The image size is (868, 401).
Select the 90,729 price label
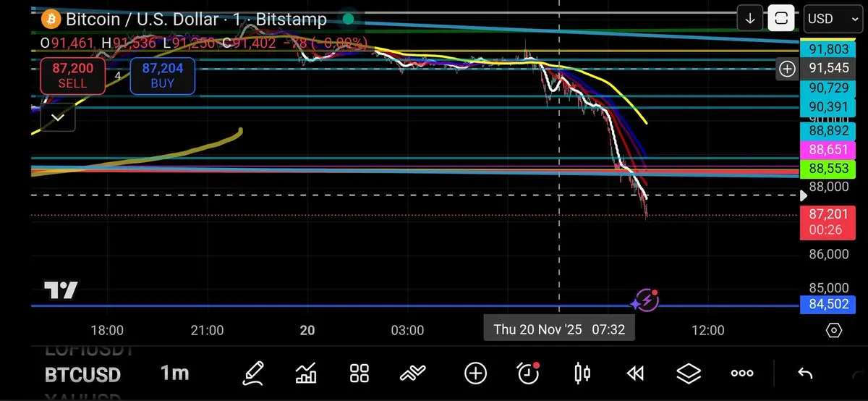click(x=828, y=88)
